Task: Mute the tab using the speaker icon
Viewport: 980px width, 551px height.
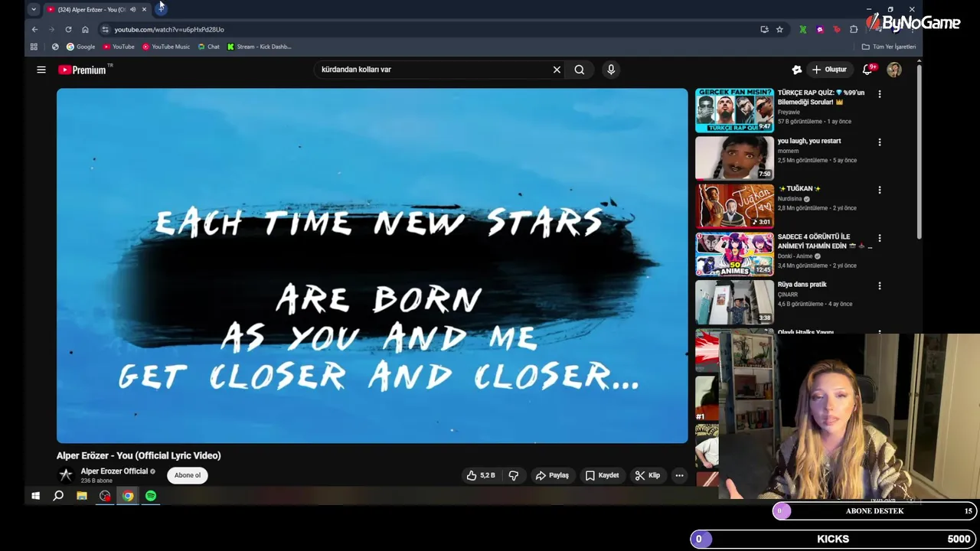Action: click(132, 9)
